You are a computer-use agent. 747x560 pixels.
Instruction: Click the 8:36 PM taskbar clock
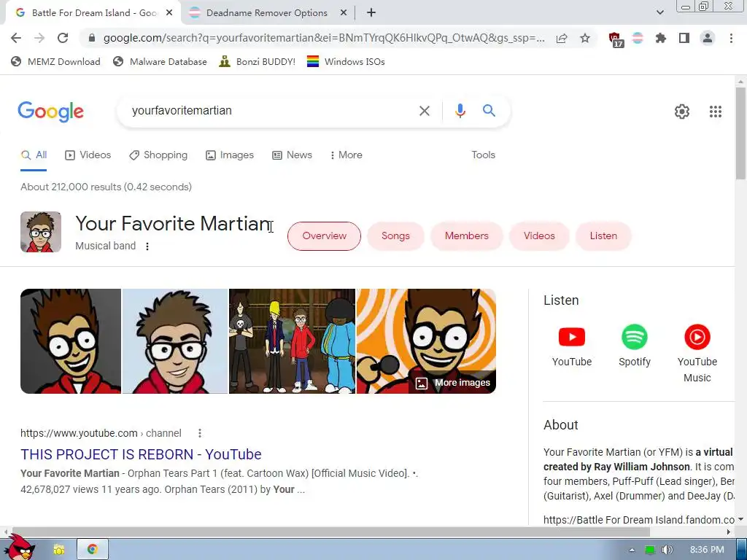[707, 550]
